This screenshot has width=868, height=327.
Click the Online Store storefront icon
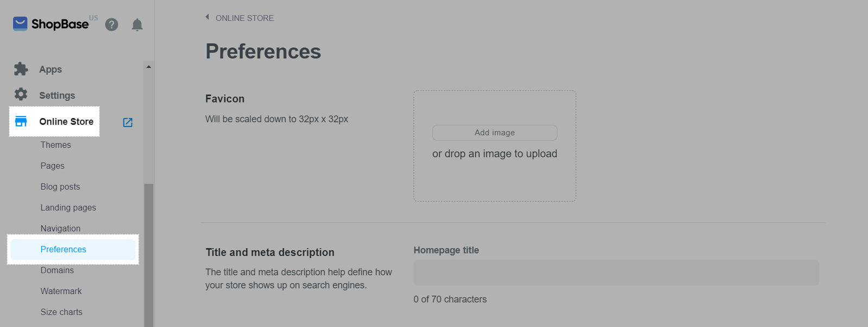[x=21, y=121]
